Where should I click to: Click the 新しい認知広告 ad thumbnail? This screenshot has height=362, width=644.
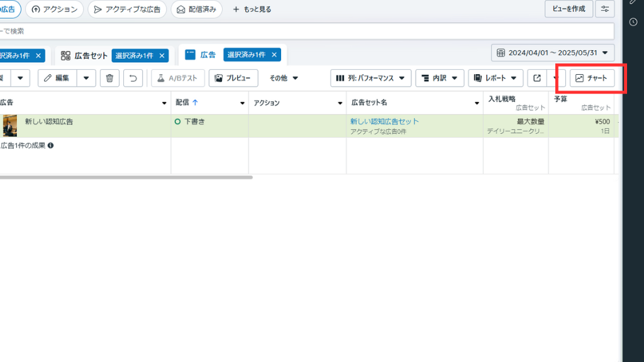tap(9, 126)
